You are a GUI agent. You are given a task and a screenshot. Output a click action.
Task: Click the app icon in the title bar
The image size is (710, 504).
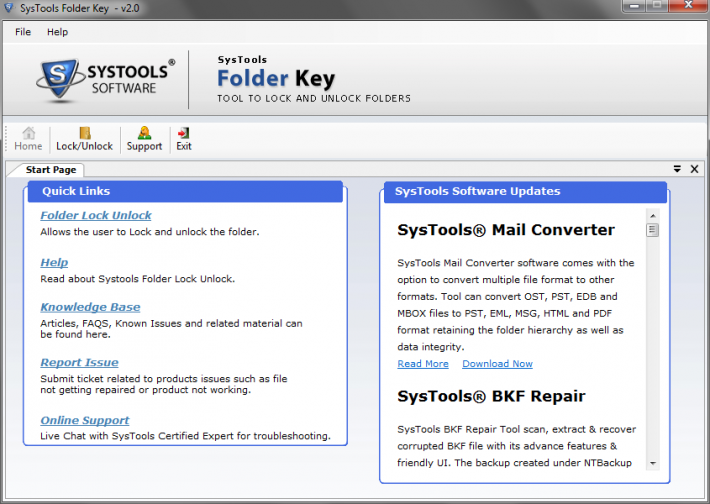click(9, 7)
